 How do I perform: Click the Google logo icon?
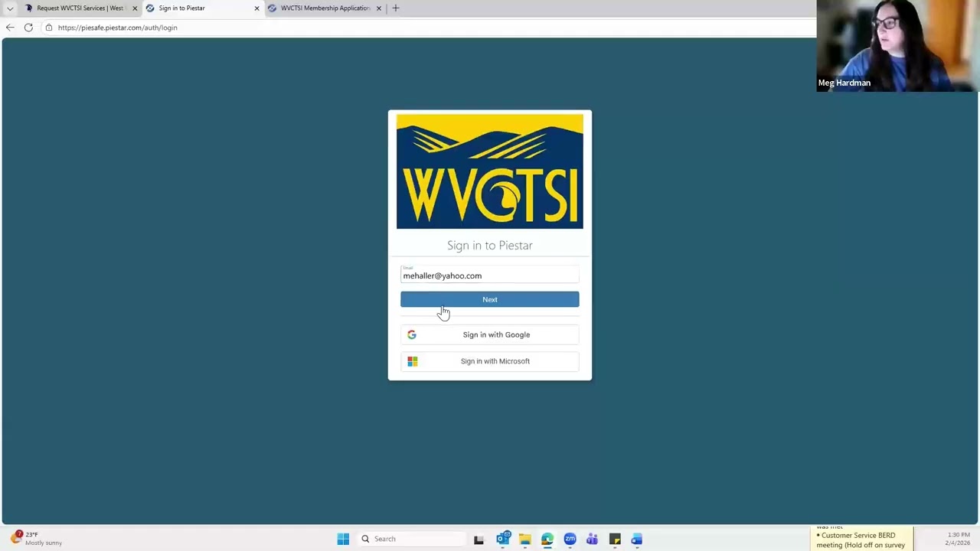(x=412, y=334)
